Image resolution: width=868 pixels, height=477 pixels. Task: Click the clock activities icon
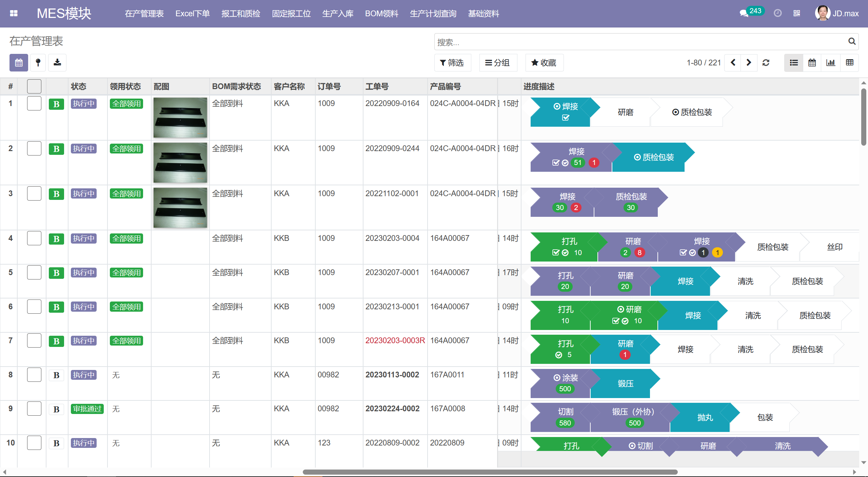(x=777, y=14)
